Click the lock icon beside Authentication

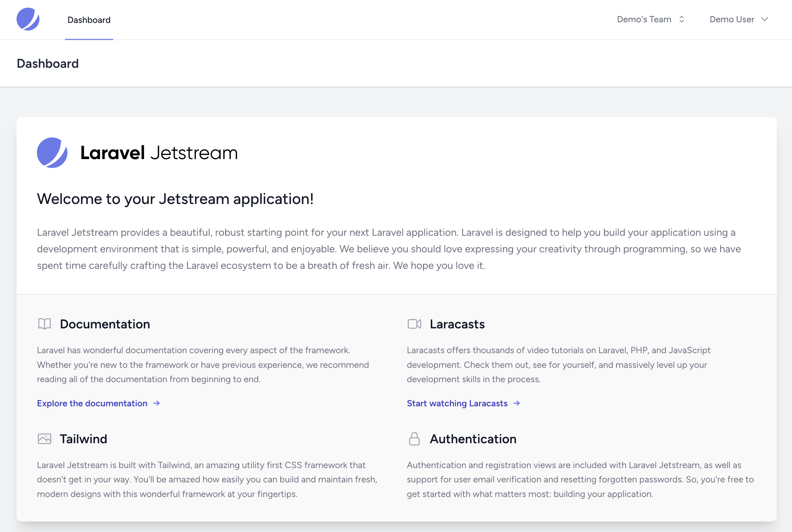(414, 439)
